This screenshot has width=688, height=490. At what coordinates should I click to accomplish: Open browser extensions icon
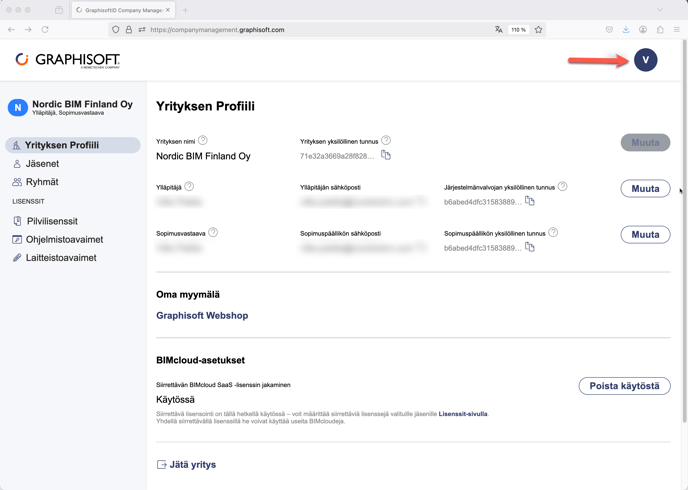point(660,29)
